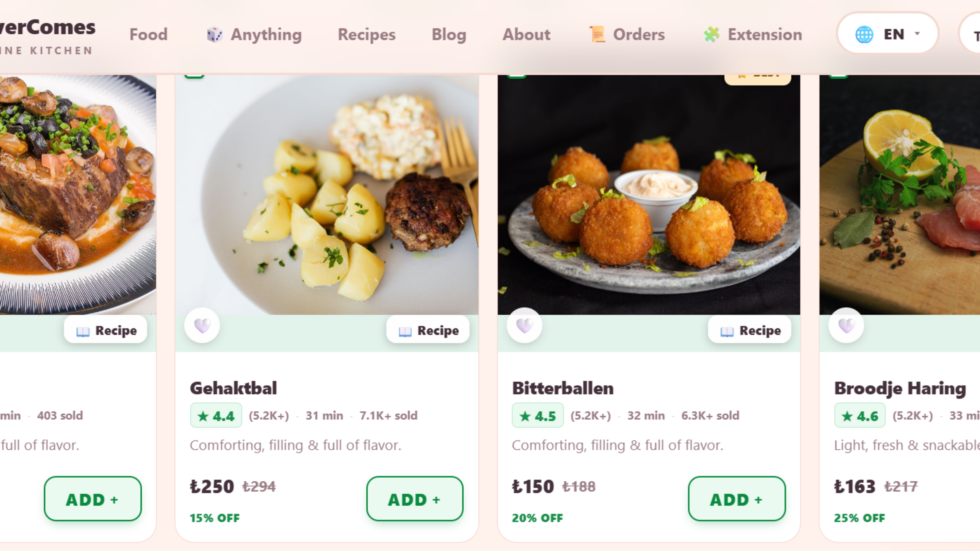Go to the Recipes page
Screen dimensions: 980x551
[x=367, y=35]
